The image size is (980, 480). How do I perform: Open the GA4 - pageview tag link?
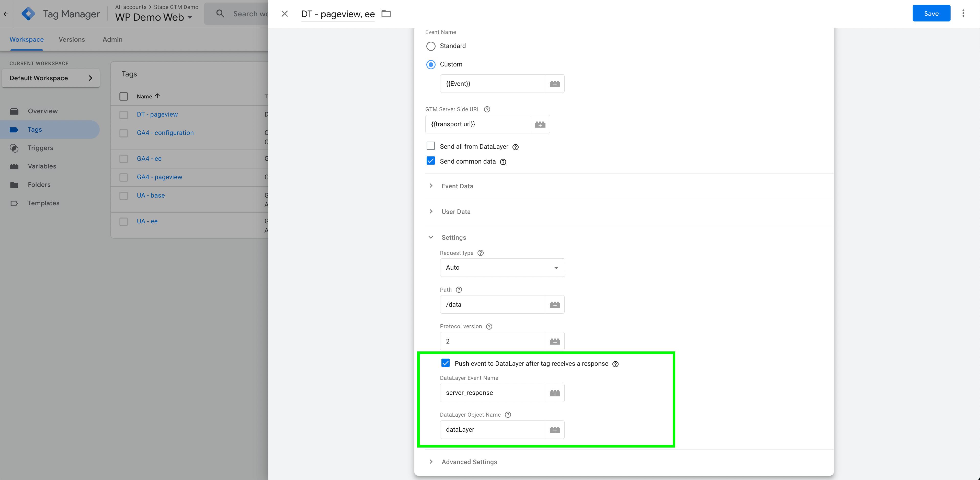[x=159, y=177]
